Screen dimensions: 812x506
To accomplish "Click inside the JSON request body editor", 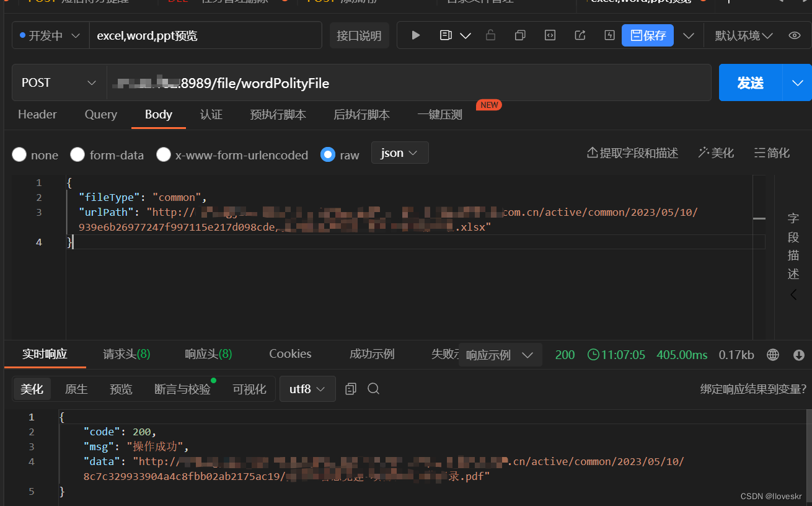I will click(x=409, y=257).
